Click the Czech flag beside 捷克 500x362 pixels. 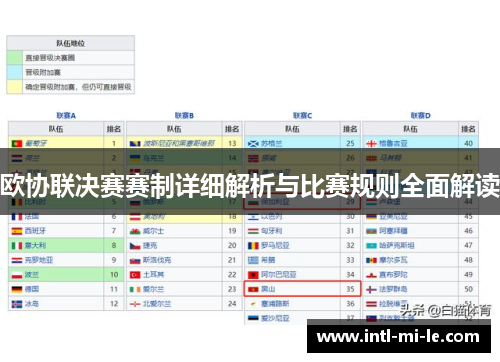pos(135,246)
